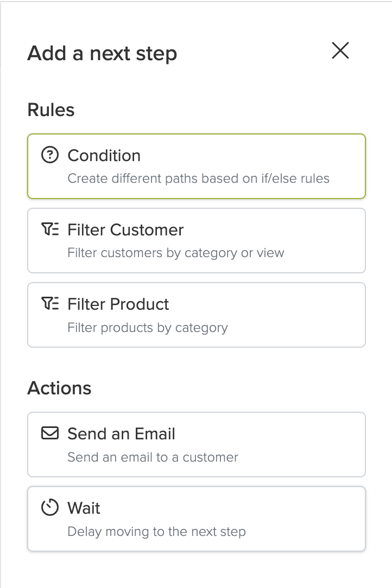Choose the Send an Email action title
This screenshot has width=392, height=588.
[x=121, y=434]
